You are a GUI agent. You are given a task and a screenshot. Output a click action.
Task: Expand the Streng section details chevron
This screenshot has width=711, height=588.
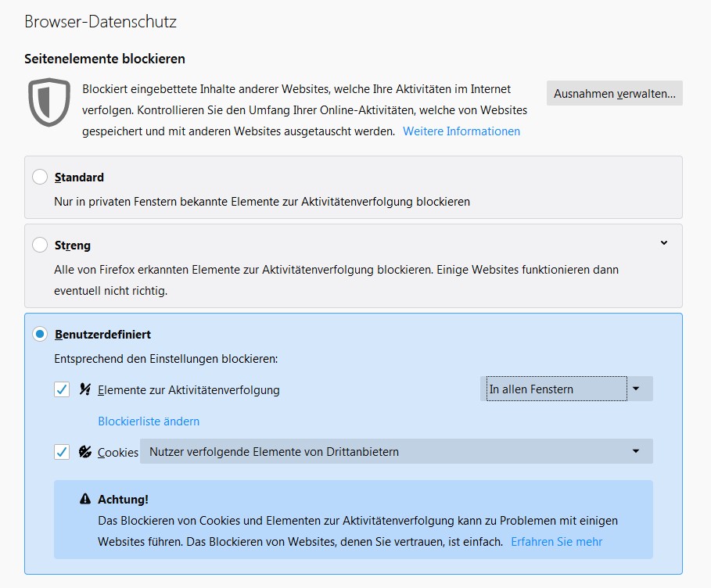click(x=663, y=243)
